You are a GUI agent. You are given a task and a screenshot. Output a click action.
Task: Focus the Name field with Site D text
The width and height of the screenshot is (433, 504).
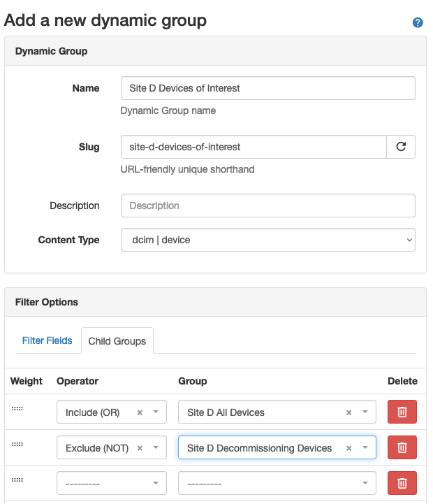pyautogui.click(x=267, y=88)
